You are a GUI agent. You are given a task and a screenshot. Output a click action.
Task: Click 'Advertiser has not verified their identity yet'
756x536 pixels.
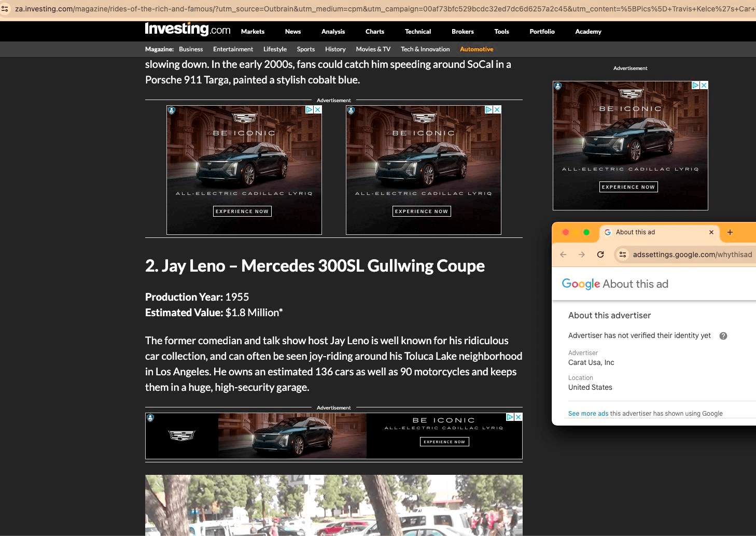click(639, 336)
